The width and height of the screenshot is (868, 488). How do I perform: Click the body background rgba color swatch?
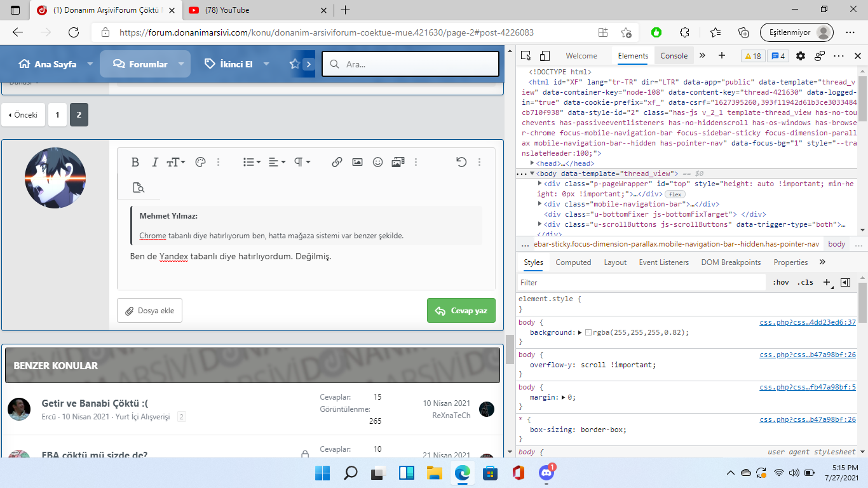point(588,332)
